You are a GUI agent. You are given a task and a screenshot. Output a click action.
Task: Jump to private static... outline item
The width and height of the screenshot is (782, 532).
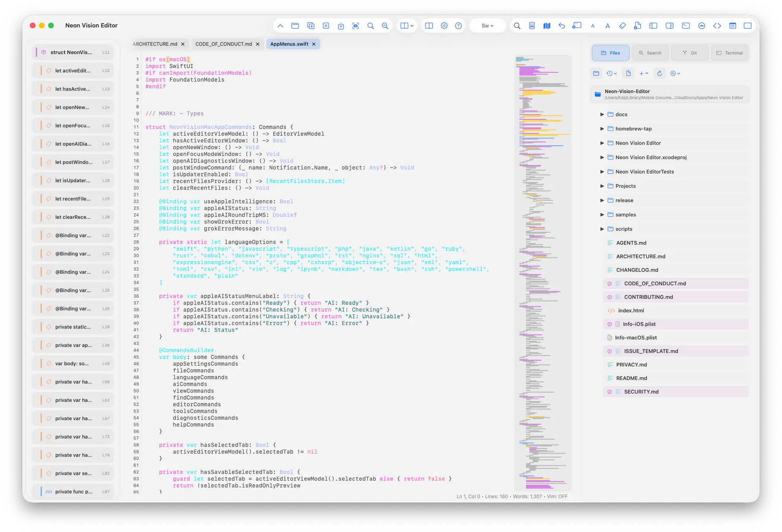pyautogui.click(x=73, y=327)
